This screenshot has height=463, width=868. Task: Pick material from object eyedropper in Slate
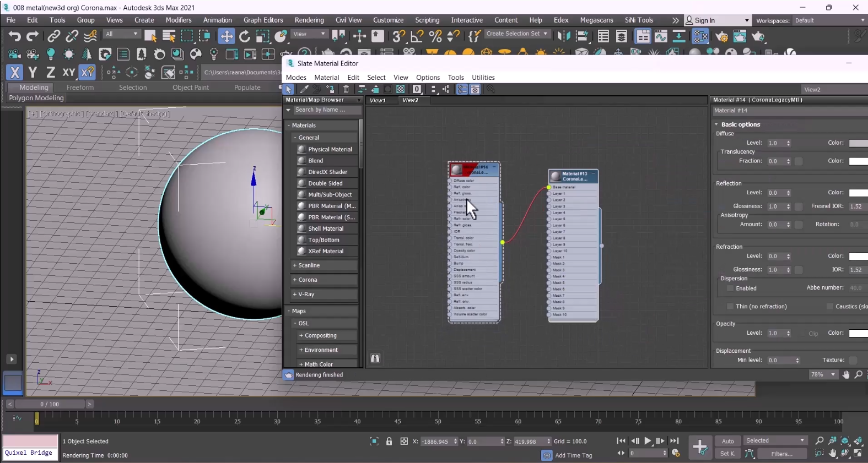tap(304, 89)
